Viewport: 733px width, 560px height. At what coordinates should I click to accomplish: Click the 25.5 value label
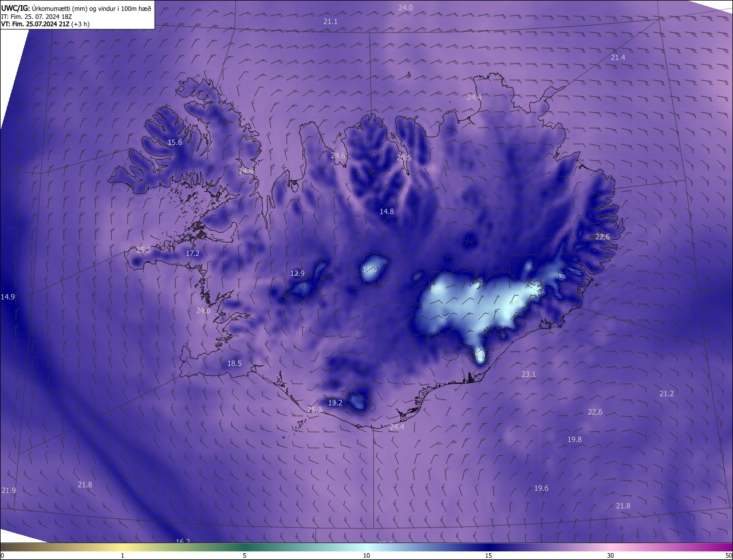[x=404, y=157]
